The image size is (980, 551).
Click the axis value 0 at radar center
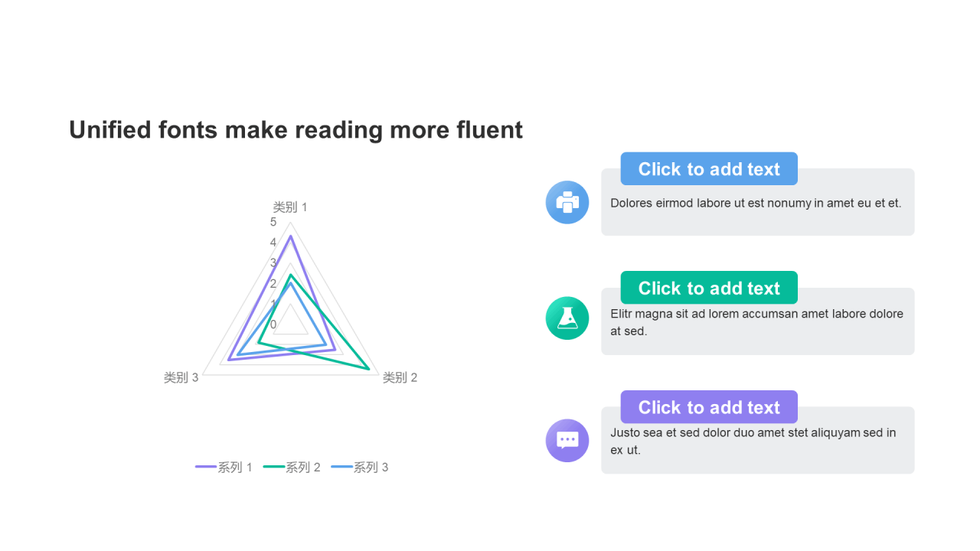[273, 324]
